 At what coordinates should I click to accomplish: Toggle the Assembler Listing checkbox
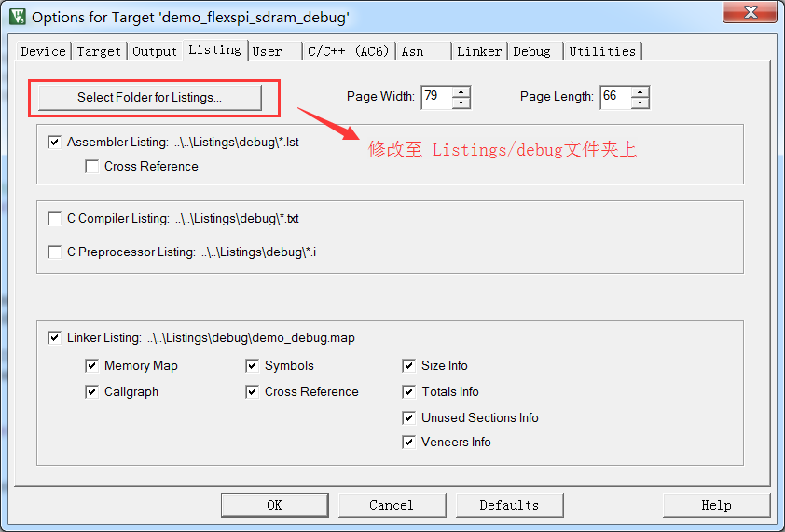(55, 143)
